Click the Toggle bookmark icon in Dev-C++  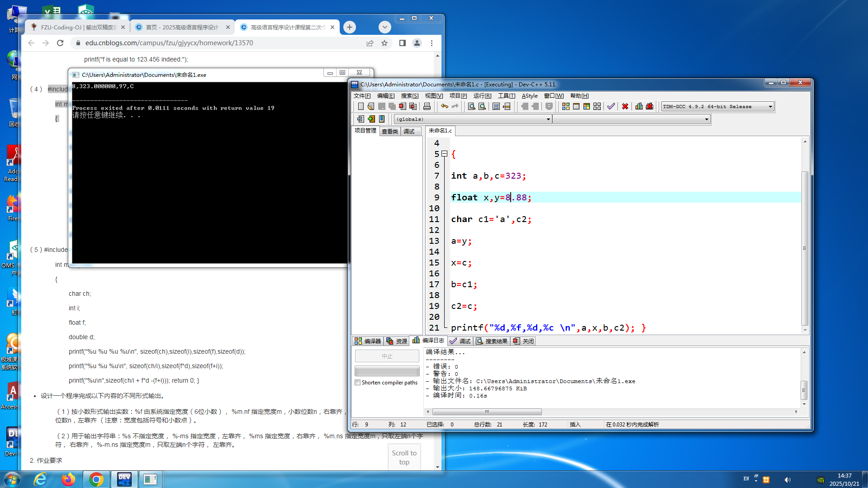tap(382, 119)
